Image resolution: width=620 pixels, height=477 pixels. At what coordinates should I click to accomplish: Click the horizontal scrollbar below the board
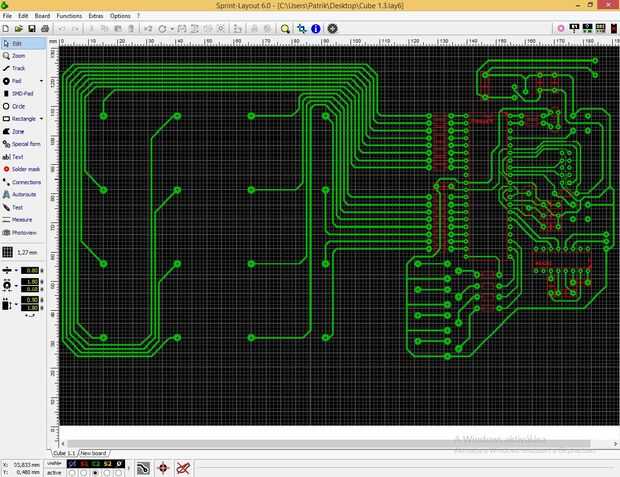pos(328,444)
